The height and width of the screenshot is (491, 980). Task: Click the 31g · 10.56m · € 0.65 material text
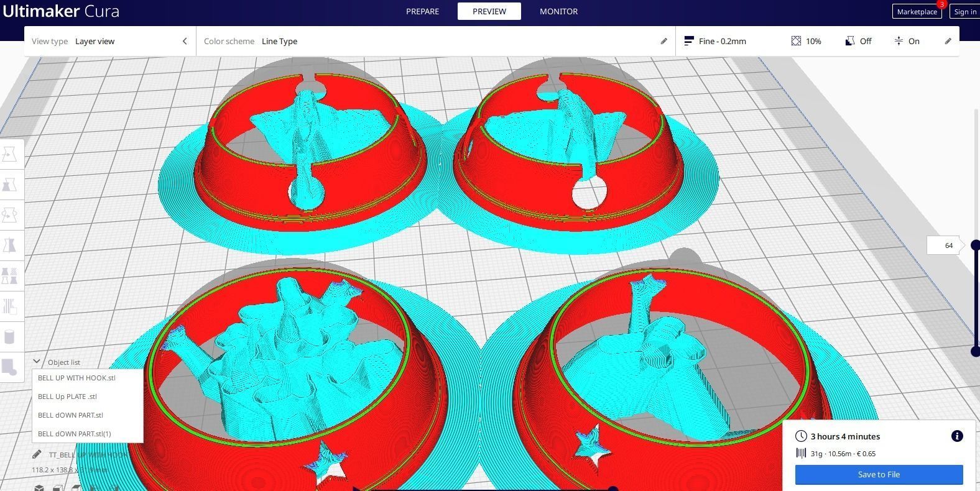[x=843, y=454]
